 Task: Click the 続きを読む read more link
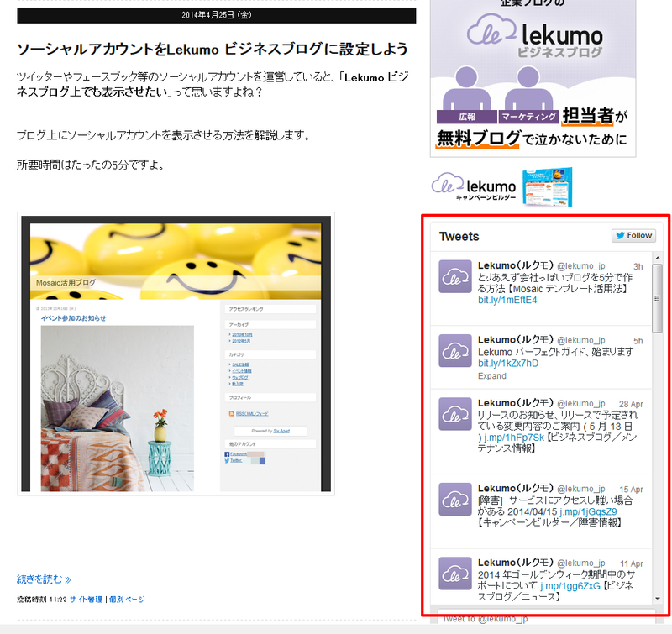pos(44,579)
